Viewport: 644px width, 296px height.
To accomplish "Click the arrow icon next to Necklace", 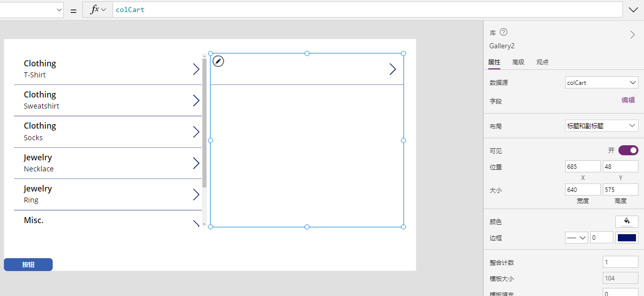I will point(196,163).
